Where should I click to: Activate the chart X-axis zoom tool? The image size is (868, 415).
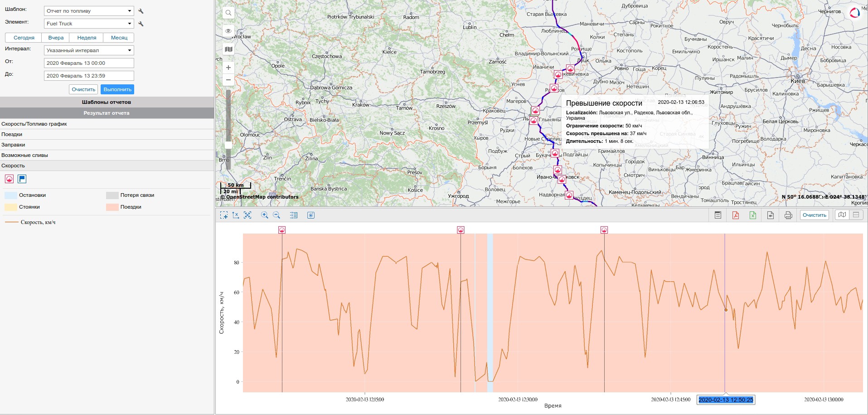[236, 215]
